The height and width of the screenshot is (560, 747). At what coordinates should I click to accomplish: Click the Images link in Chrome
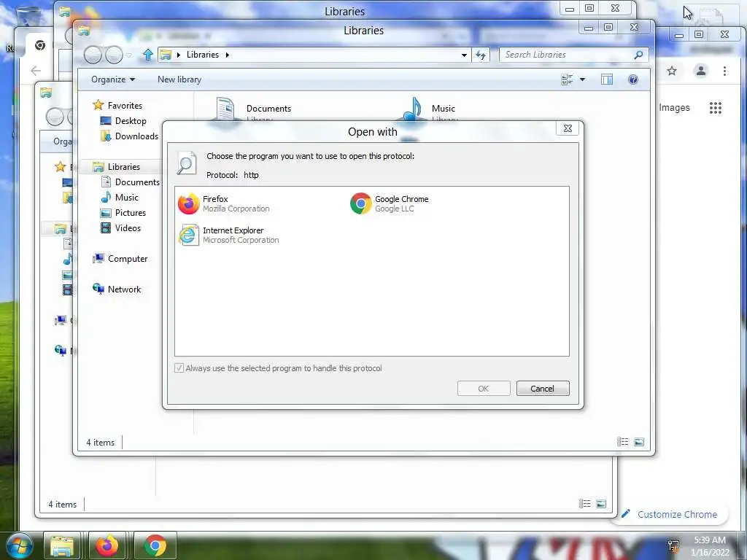point(674,108)
